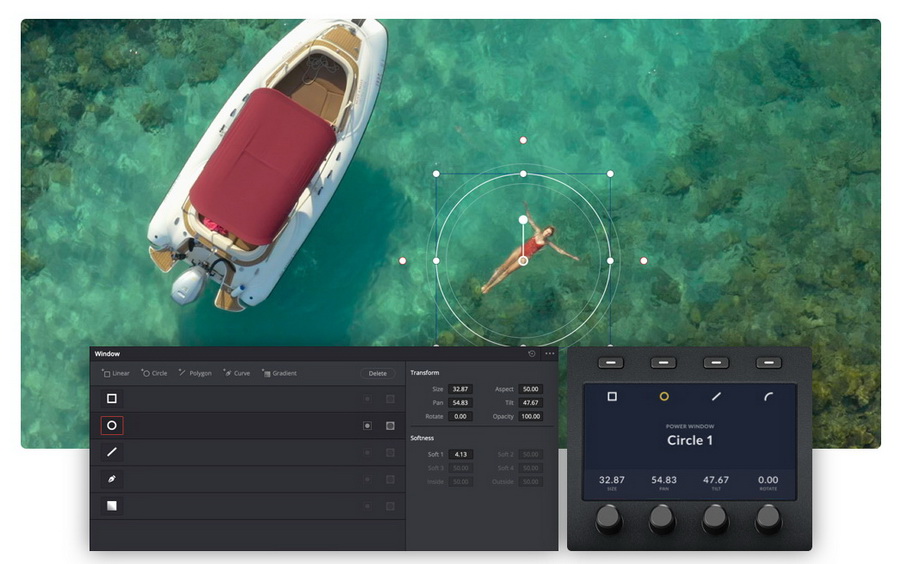The height and width of the screenshot is (564, 900).
Task: Toggle mask on the Circle window row
Action: point(390,426)
